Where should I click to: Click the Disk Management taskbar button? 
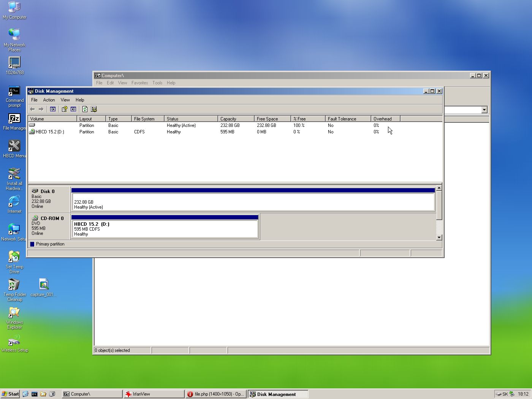[x=278, y=394]
